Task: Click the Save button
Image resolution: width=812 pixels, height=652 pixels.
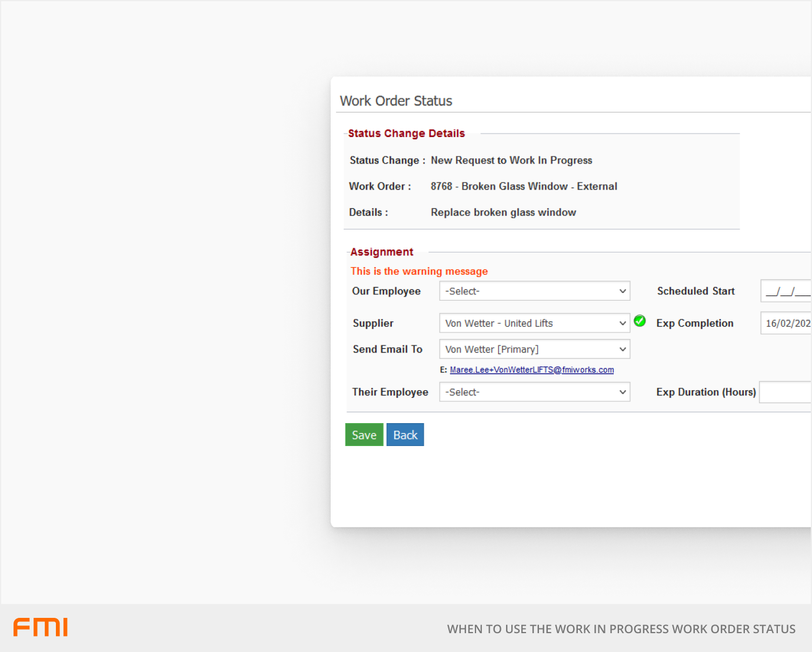Action: click(x=364, y=434)
